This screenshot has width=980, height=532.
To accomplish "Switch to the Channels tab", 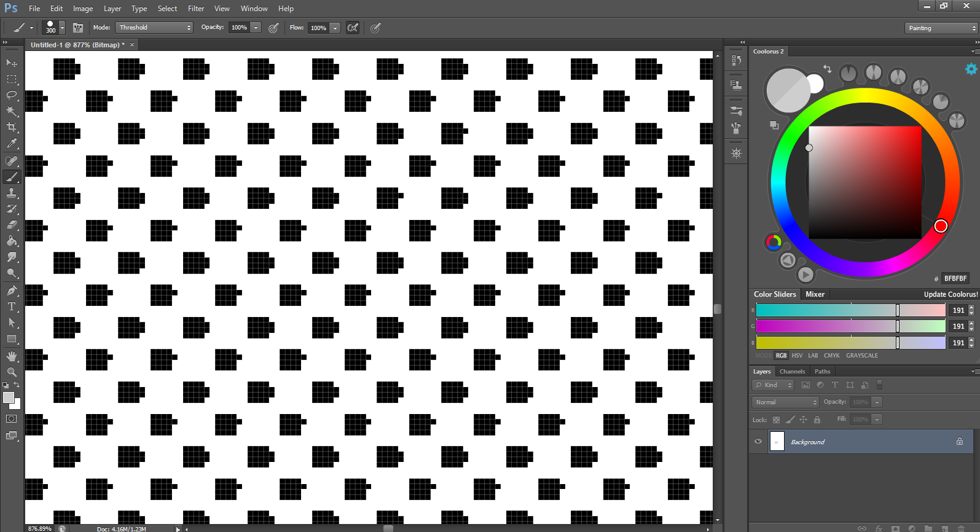I will (792, 372).
